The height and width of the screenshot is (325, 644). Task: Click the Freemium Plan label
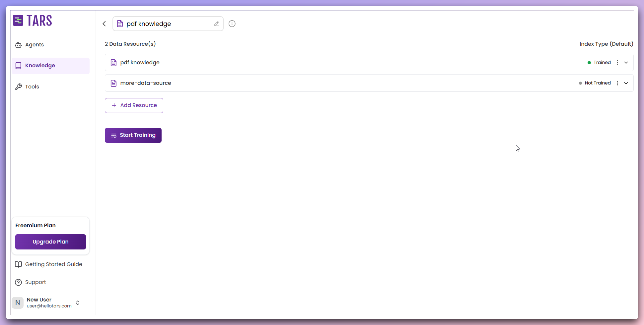(x=36, y=226)
